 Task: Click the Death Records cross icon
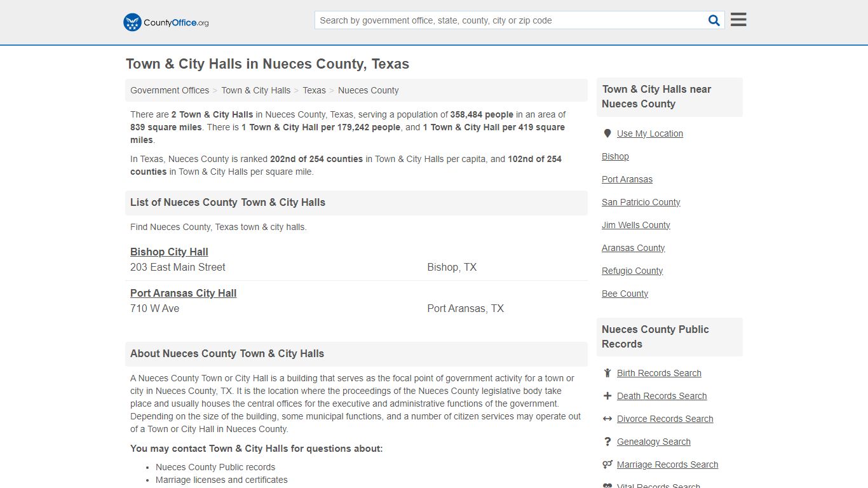(607, 396)
